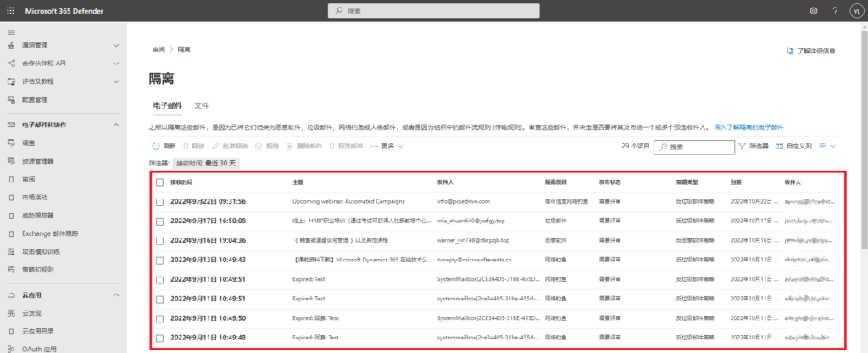Click the hamburger navigation menu icon
Screen dimensions: 868x353
11,31
